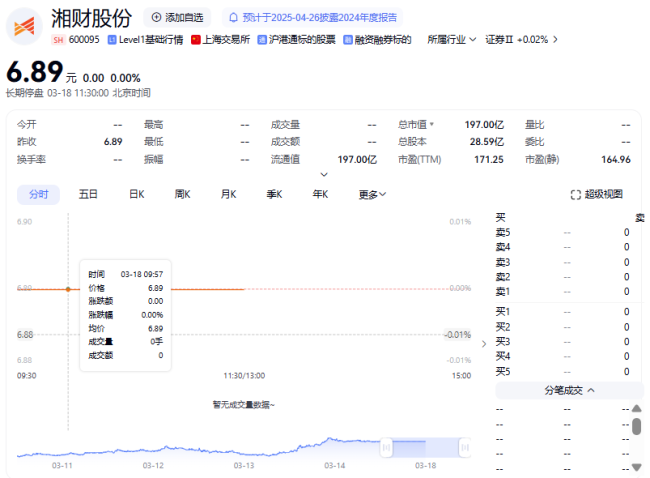Image resolution: width=650 pixels, height=478 pixels.
Task: Click the 买 header in order book
Action: click(501, 218)
